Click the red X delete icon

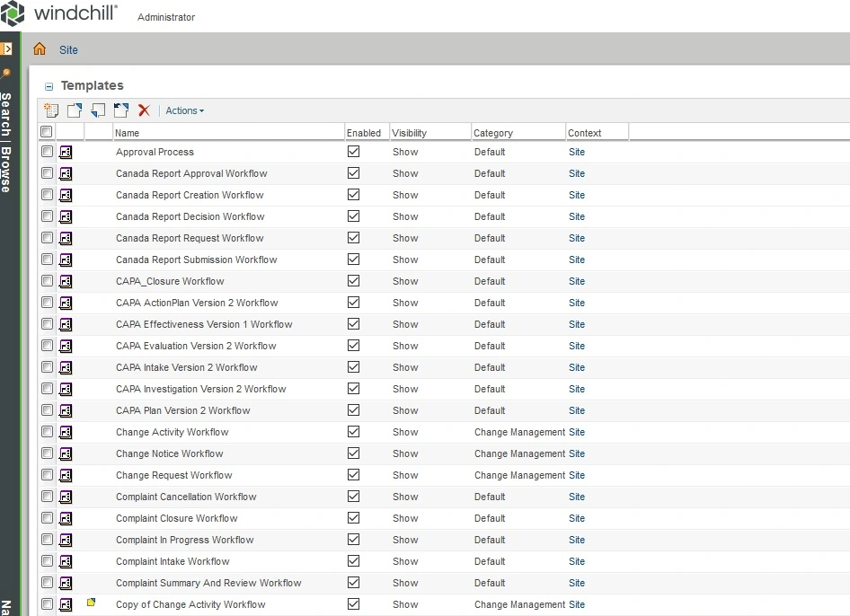click(x=144, y=110)
